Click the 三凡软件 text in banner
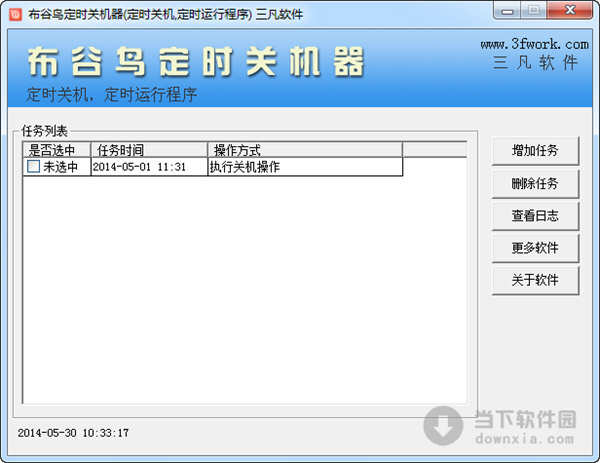600x463 pixels. coord(535,62)
